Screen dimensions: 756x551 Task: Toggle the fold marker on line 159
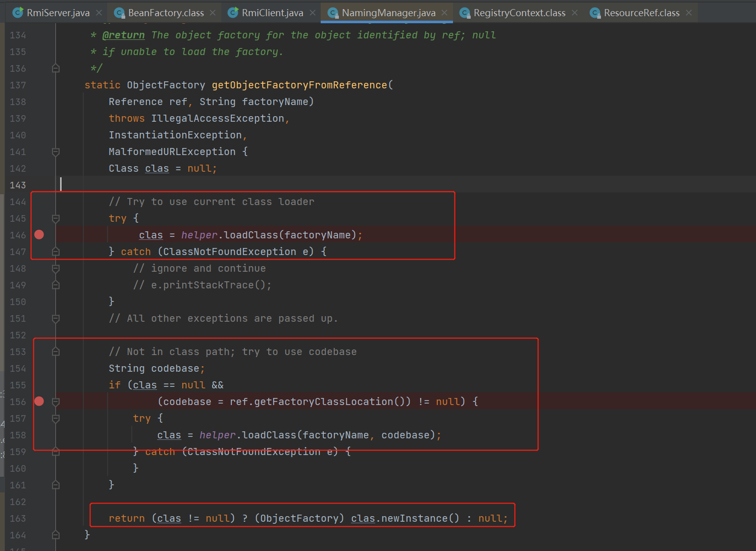56,452
